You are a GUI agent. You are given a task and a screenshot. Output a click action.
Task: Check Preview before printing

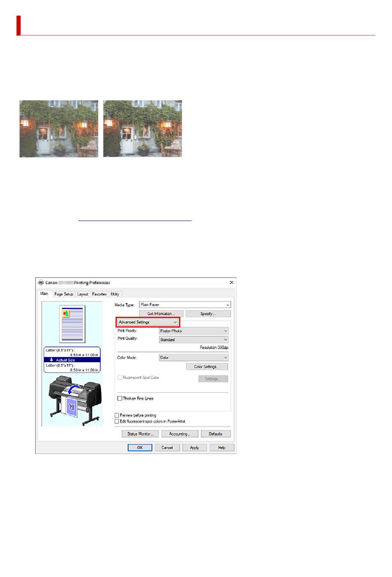click(117, 416)
